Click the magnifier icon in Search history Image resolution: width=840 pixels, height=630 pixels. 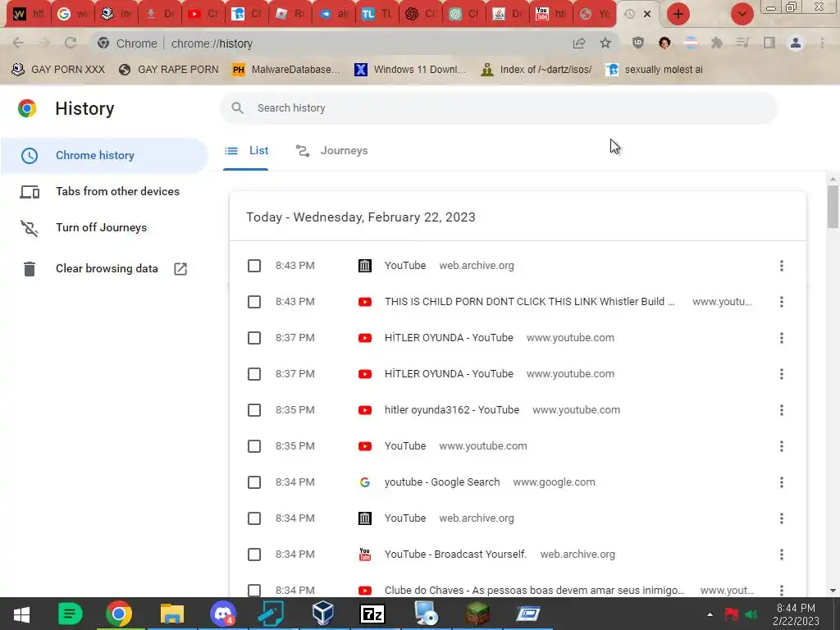[237, 107]
